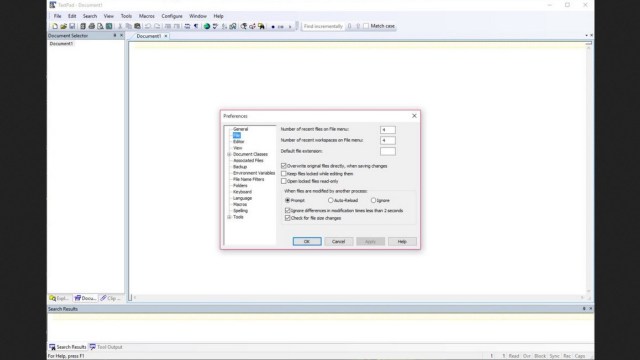Click the Record Macro dot icon
Screen dimensions: 640x360
(x=273, y=27)
